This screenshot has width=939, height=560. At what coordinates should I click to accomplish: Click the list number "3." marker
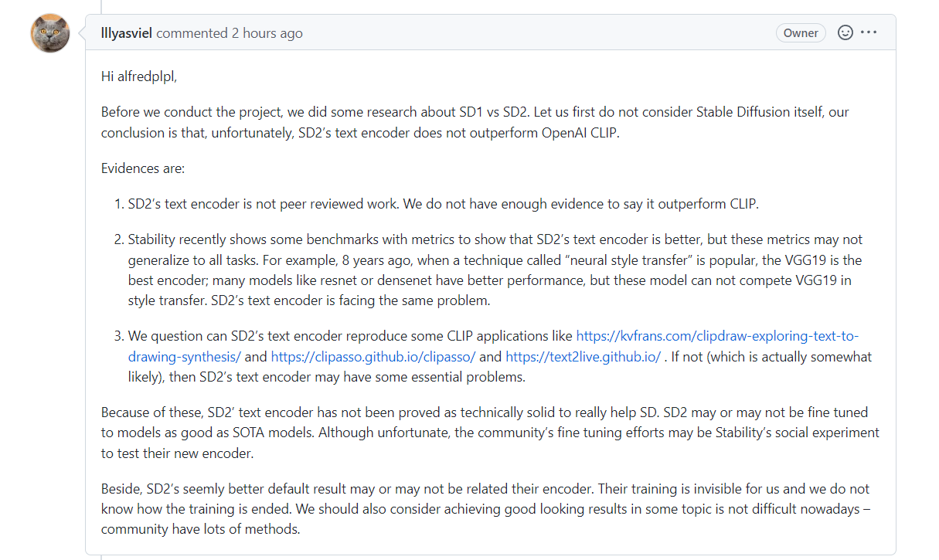(x=119, y=336)
